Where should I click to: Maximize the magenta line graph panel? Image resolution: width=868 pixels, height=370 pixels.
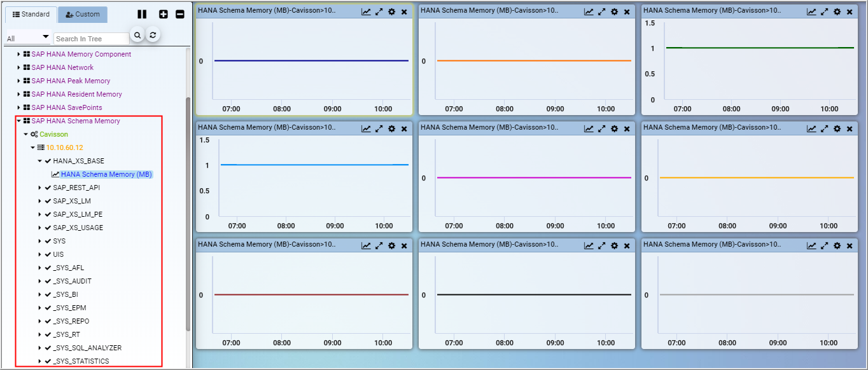click(x=602, y=129)
